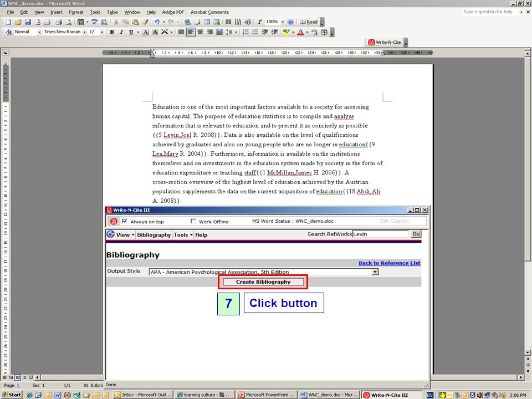Toggle Bulleted list formatting
This screenshot has width=532, height=399.
pos(255,32)
